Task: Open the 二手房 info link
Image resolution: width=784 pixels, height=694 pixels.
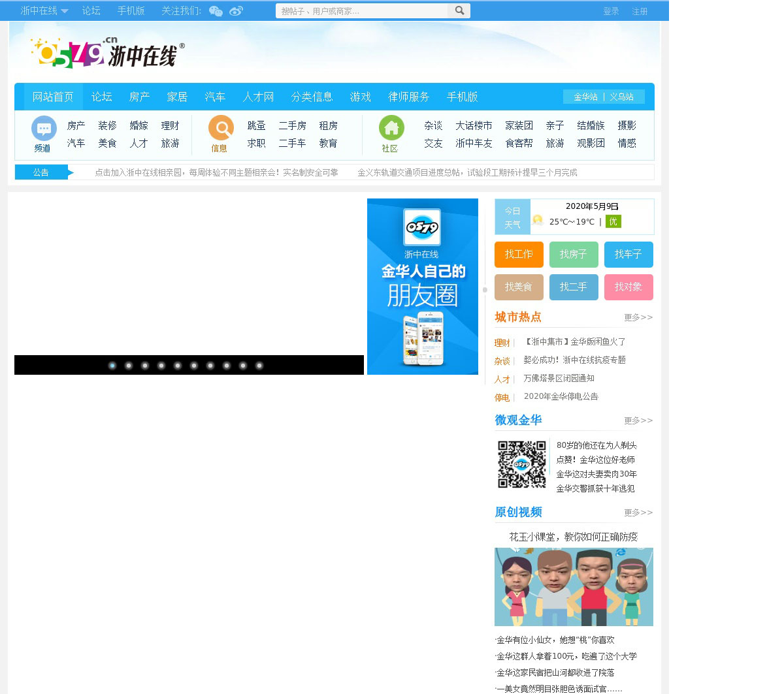Action: (292, 125)
